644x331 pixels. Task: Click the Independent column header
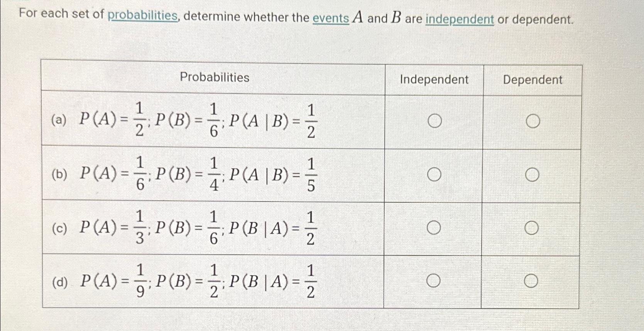tap(434, 79)
